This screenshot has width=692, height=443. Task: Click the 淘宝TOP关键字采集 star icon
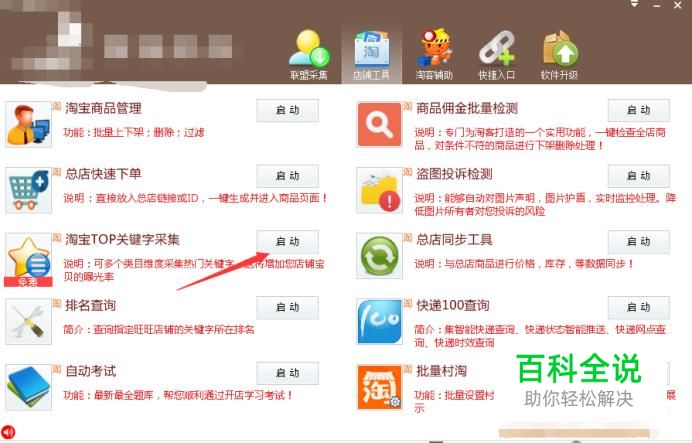coord(28,259)
